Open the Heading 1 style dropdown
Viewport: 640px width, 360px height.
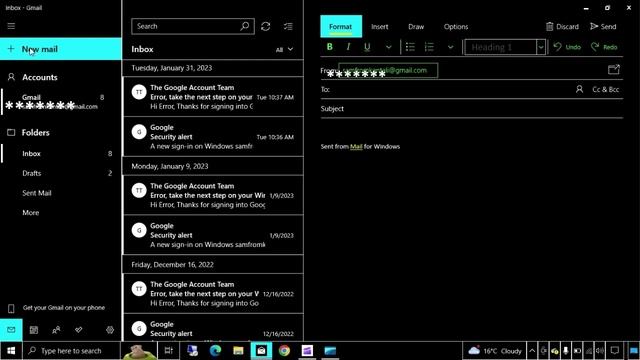(541, 47)
